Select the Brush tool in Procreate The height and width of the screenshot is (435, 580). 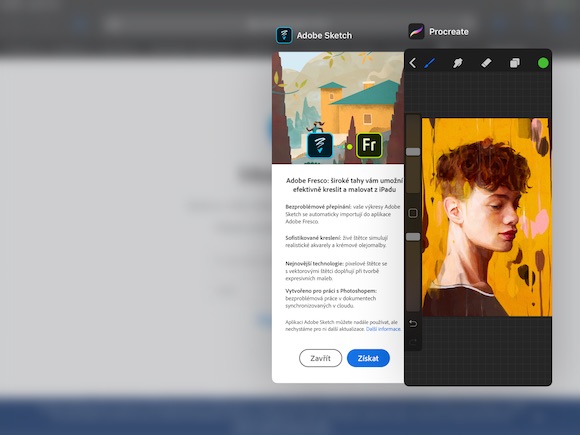[x=430, y=63]
